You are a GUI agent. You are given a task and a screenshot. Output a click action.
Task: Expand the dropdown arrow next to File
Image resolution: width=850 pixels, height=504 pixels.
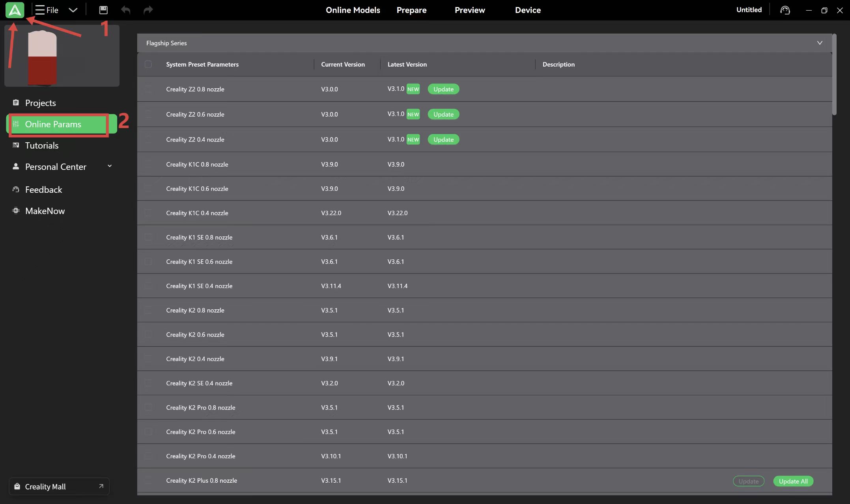[73, 10]
